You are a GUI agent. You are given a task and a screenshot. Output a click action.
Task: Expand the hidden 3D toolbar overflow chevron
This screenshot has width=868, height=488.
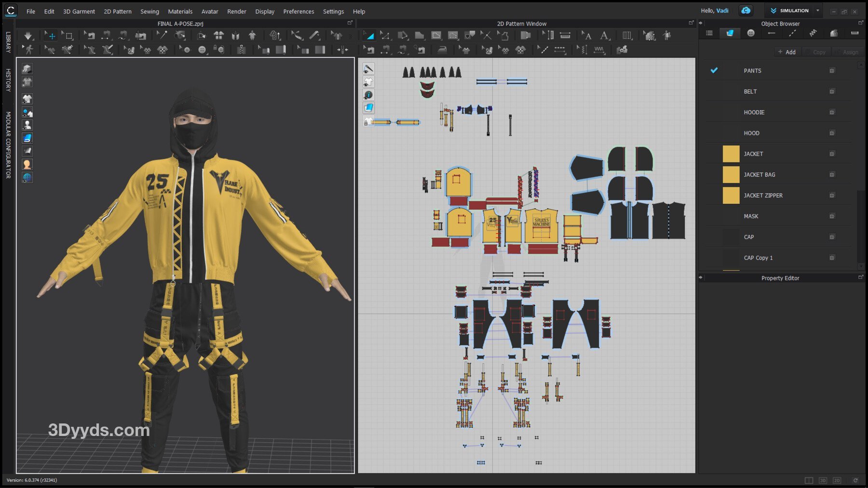coord(351,36)
